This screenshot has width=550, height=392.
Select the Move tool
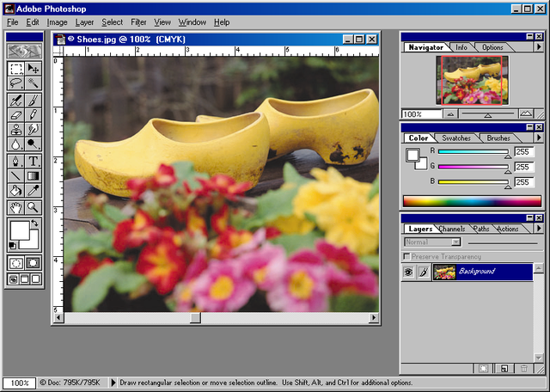tap(33, 69)
